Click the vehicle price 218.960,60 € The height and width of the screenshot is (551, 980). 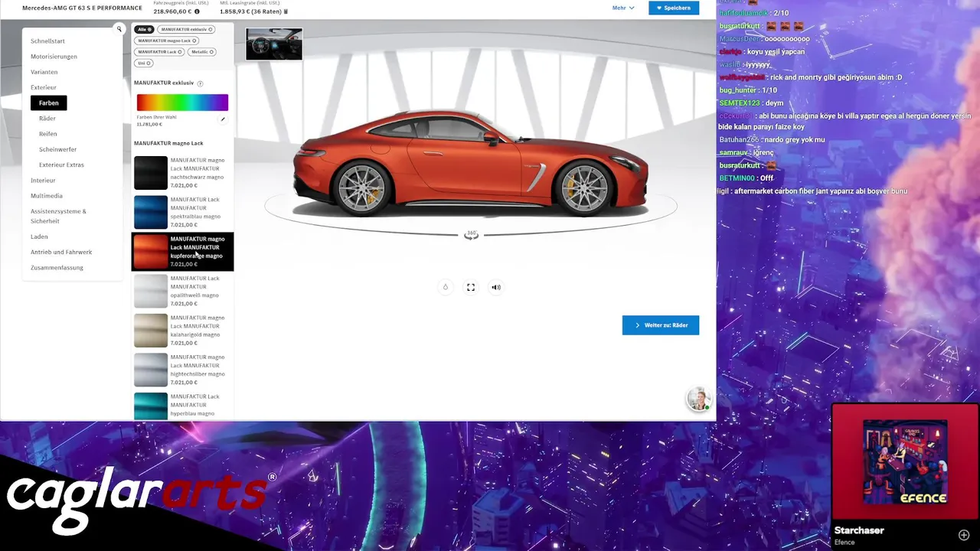click(x=173, y=11)
